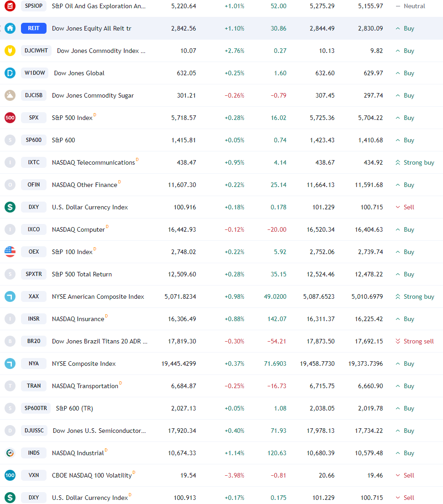Image resolution: width=443 pixels, height=504 pixels.
Task: Click the gray IXCO placeholder icon
Action: click(x=10, y=229)
